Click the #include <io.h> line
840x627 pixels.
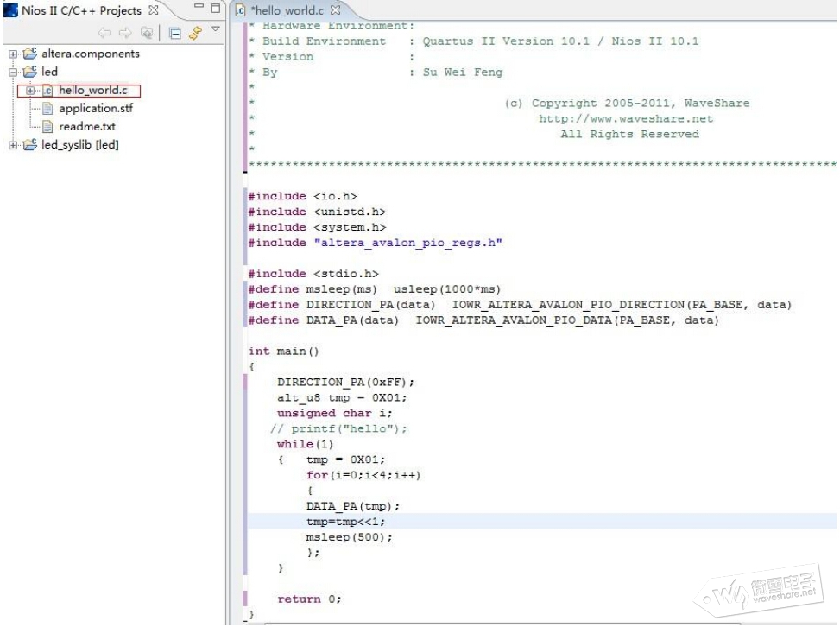coord(303,197)
